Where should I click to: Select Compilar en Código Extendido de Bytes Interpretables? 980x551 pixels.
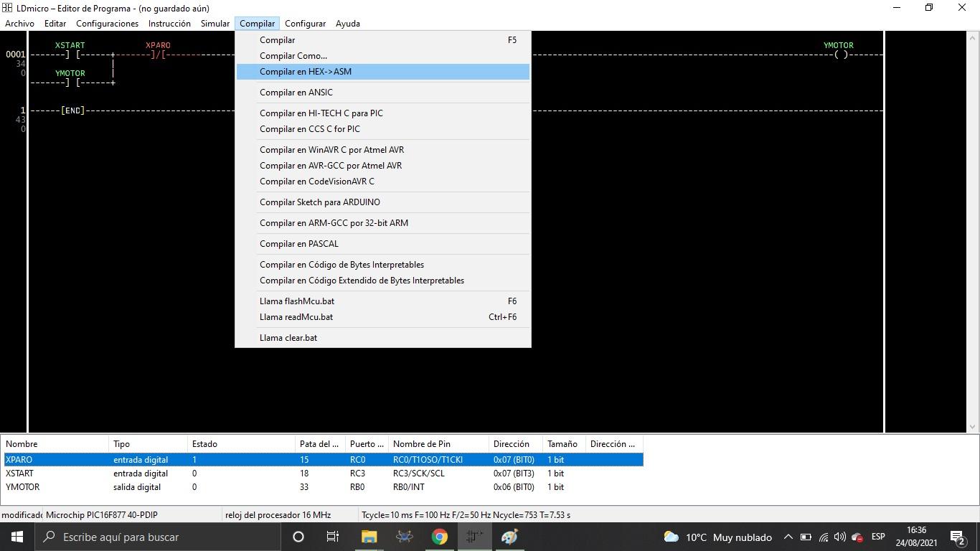coord(383,281)
